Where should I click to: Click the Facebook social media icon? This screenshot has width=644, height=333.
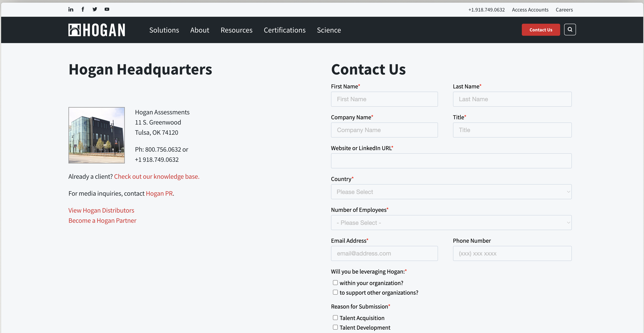(x=82, y=9)
